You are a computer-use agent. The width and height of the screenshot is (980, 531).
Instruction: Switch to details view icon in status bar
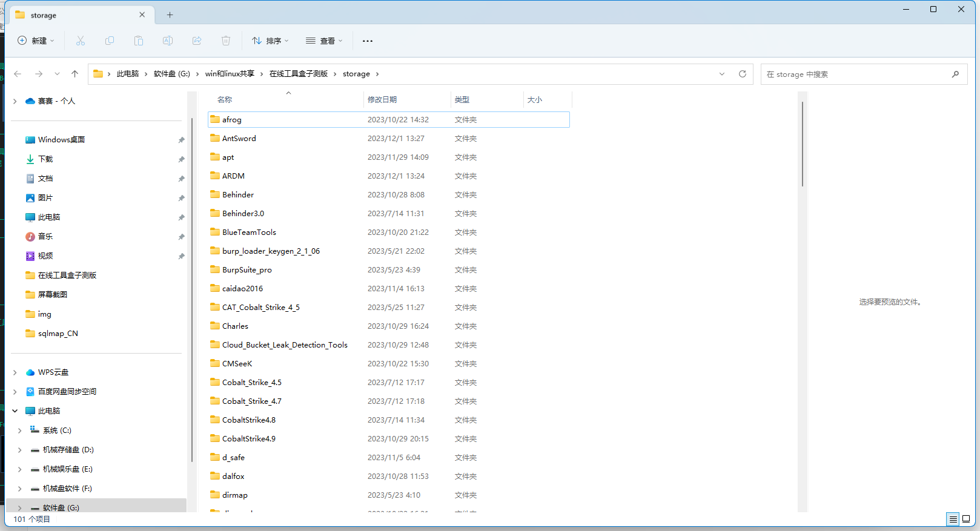953,519
